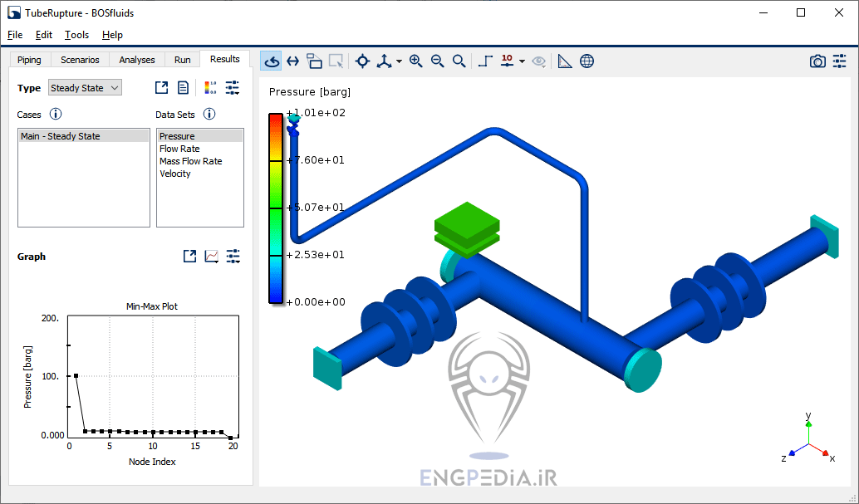859x504 pixels.
Task: Export the graph with the export icon
Action: pos(189,257)
